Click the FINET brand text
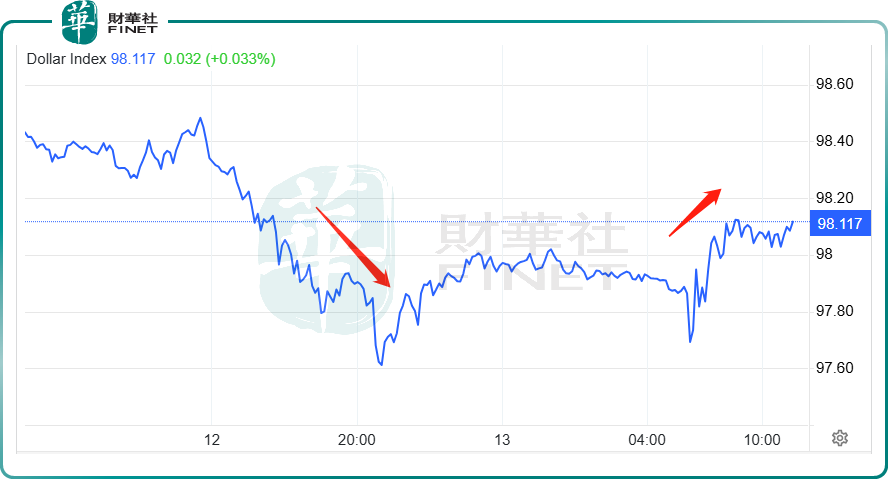The width and height of the screenshot is (888, 499). (x=133, y=29)
